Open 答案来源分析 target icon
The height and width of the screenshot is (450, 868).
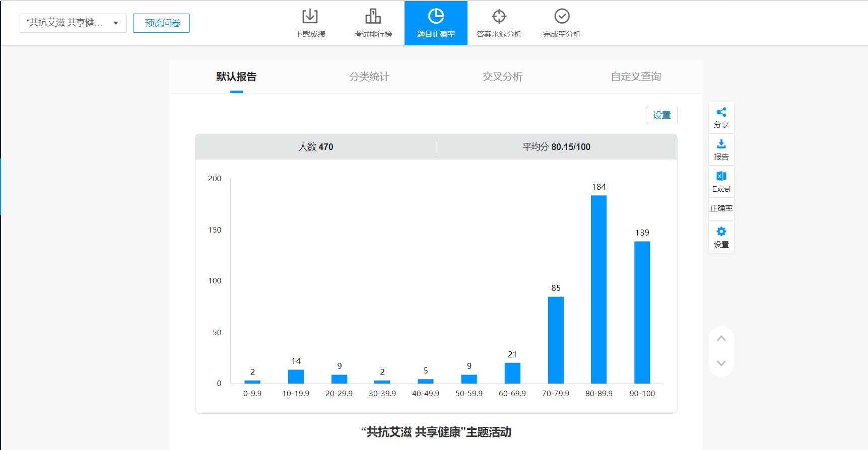click(x=499, y=17)
